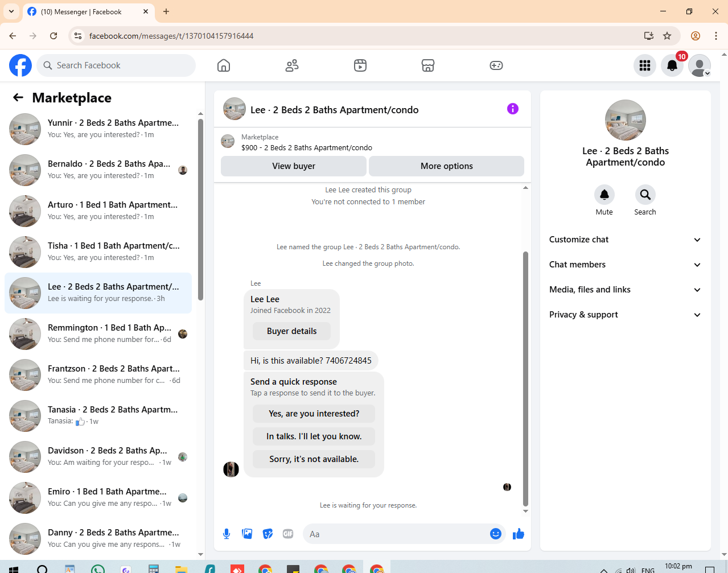Click the listing thumbnail in right panel
Viewport: 728px width, 573px height.
point(626,120)
